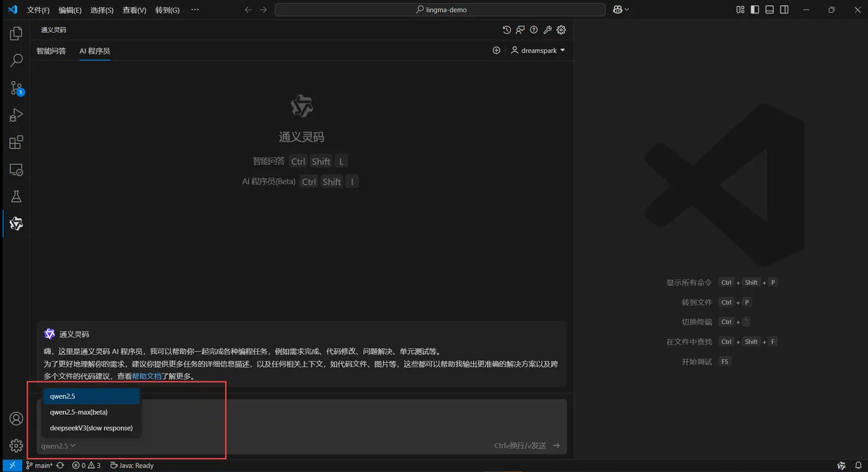Open the Customize Layout icon
The width and height of the screenshot is (868, 472).
tap(740, 9)
